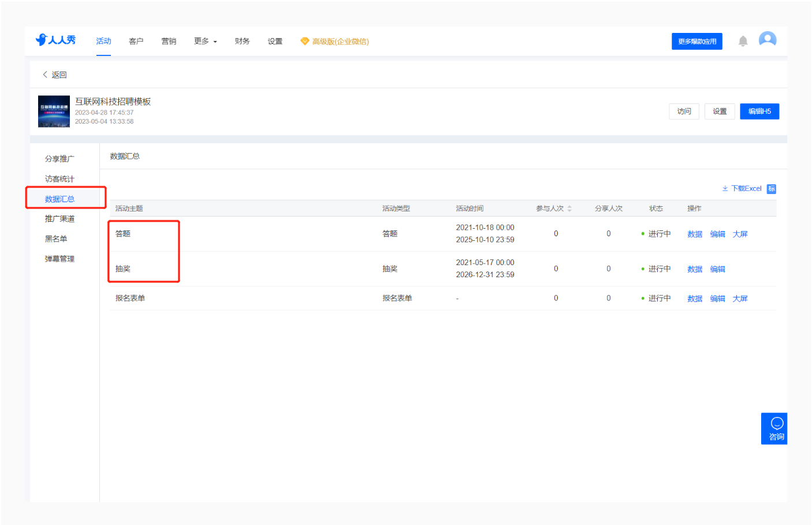Image resolution: width=812 pixels, height=525 pixels.
Task: Click the 活动主题 column header
Action: [129, 208]
